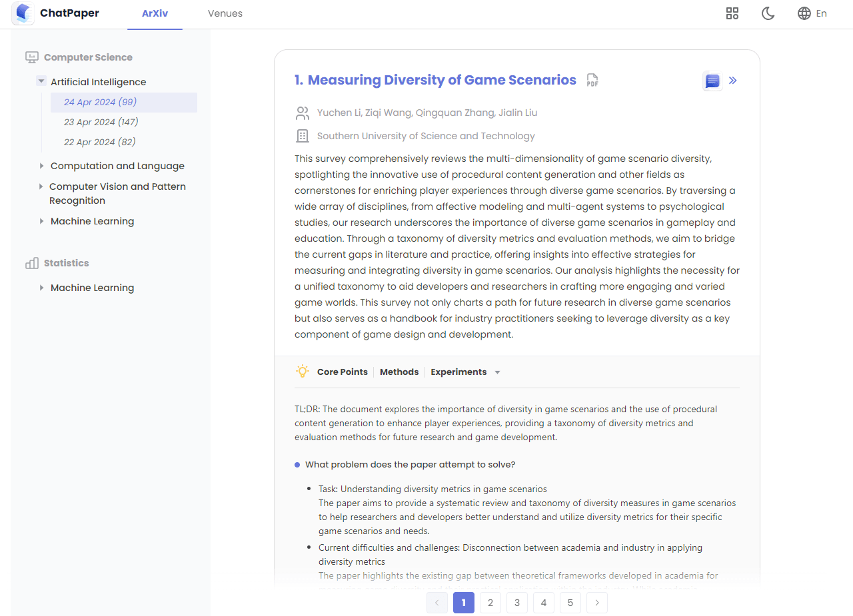Switch to the Venues tab
This screenshot has height=616, width=853.
click(225, 13)
